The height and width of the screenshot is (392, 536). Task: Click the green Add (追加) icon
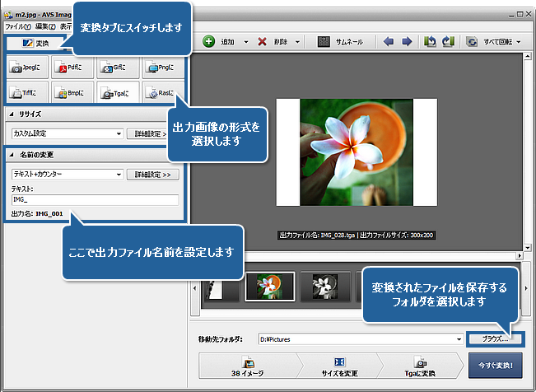click(209, 41)
